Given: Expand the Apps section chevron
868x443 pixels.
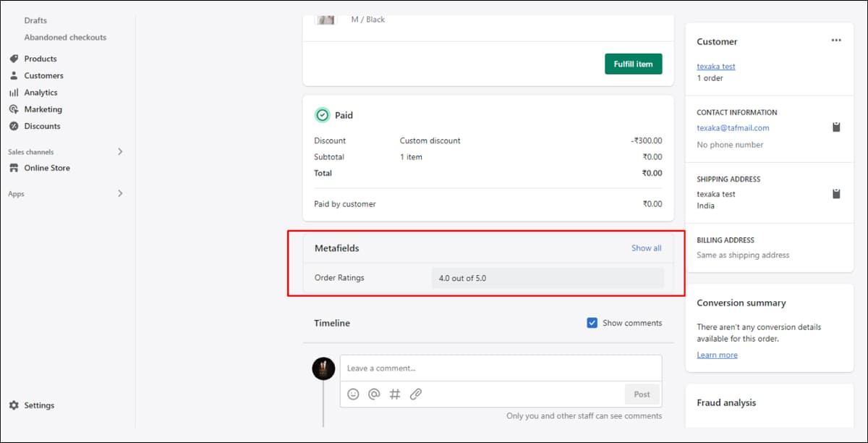Looking at the screenshot, I should click(120, 194).
